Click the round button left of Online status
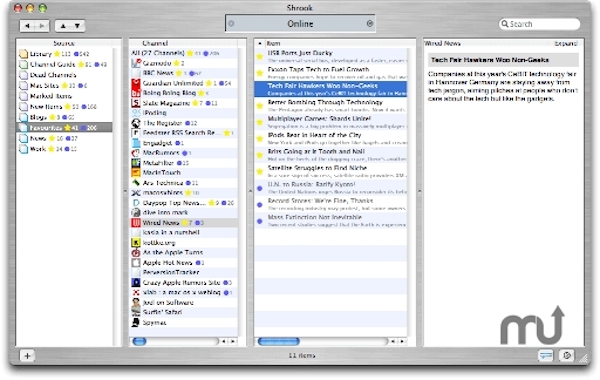Image resolution: width=600 pixels, height=380 pixels. (x=231, y=24)
